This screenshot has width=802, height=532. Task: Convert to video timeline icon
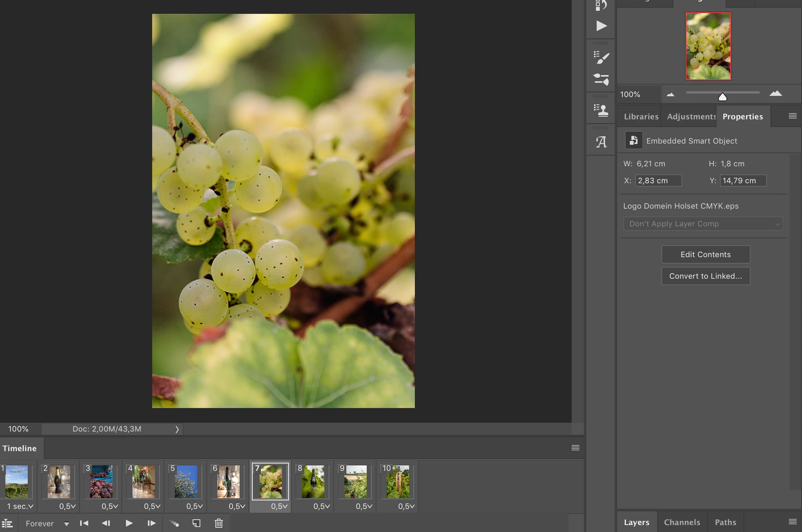pos(7,523)
